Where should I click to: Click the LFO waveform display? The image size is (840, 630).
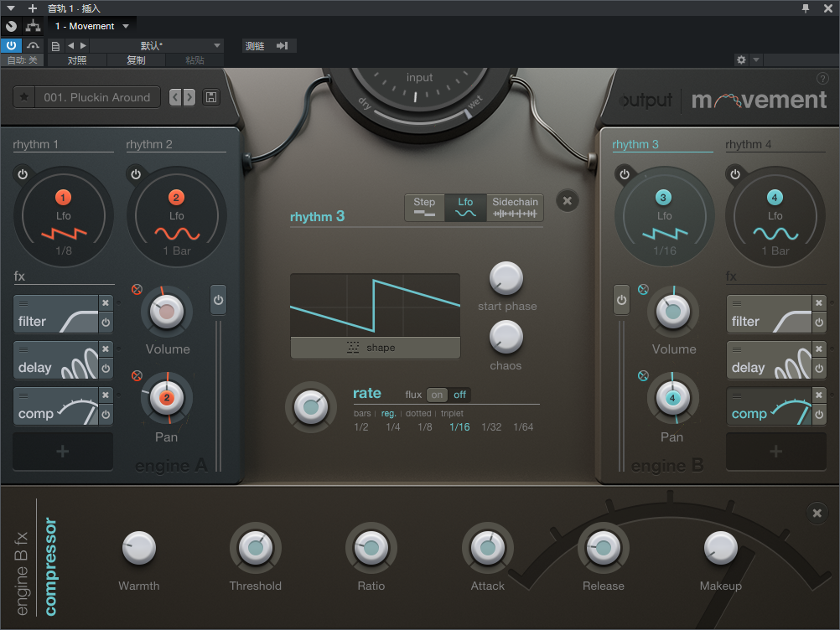point(375,306)
